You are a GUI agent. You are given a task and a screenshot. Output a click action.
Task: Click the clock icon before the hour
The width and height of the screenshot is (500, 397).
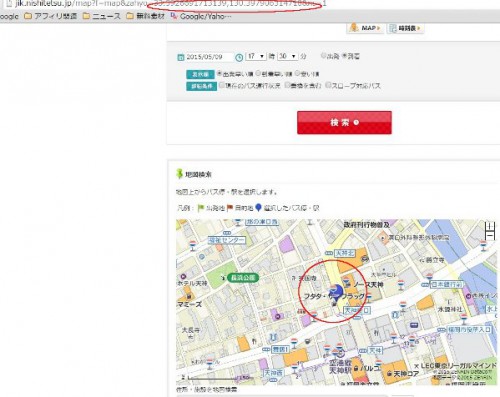(x=239, y=57)
